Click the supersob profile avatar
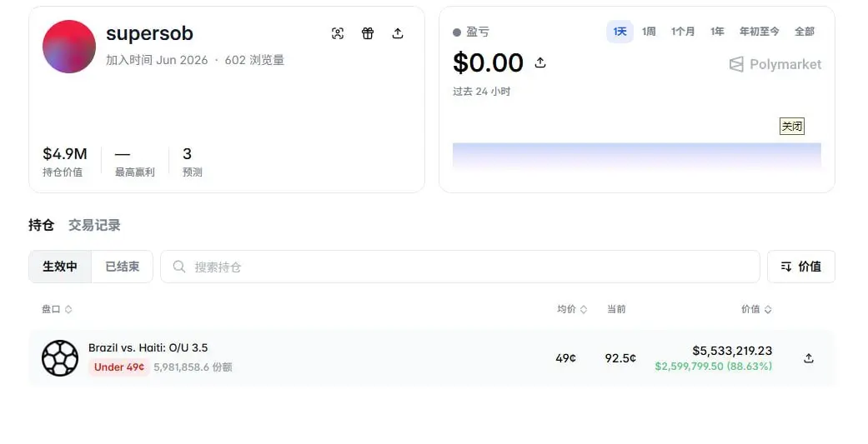This screenshot has height=444, width=868. 69,47
